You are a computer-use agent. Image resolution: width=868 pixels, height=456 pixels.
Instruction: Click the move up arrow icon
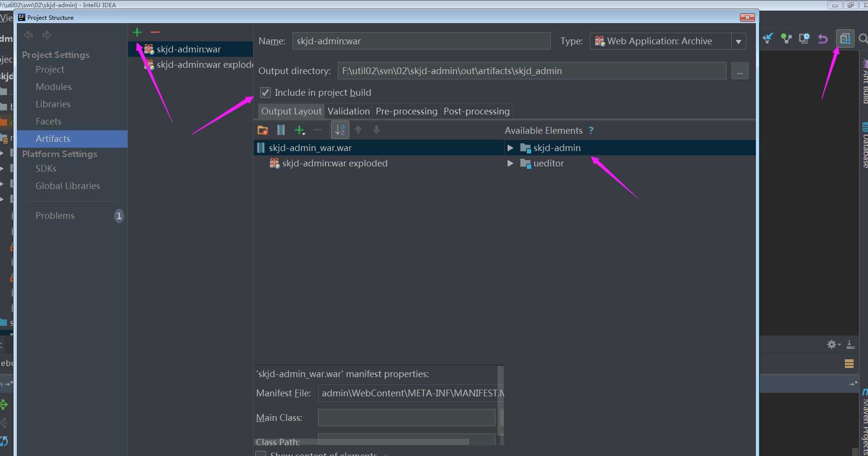358,130
